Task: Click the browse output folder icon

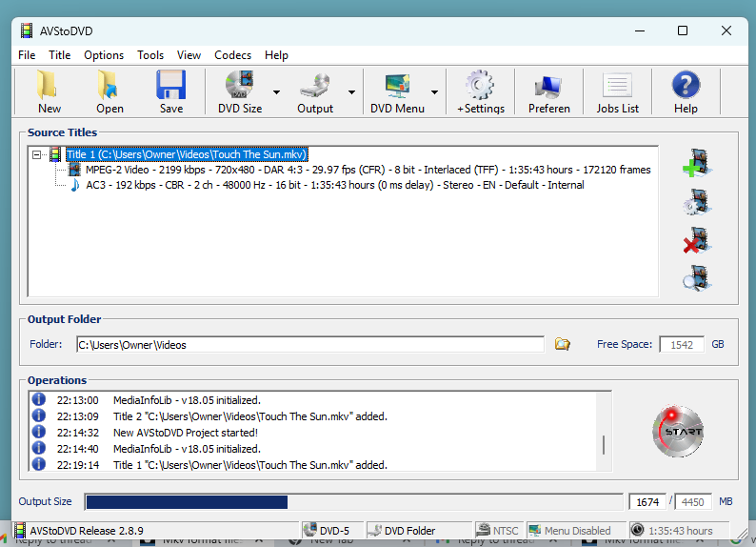Action: [562, 344]
